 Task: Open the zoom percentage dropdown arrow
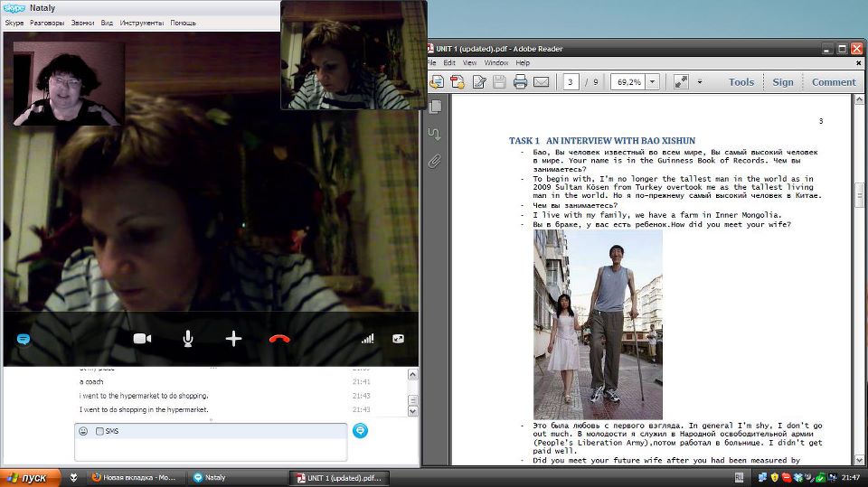[652, 82]
